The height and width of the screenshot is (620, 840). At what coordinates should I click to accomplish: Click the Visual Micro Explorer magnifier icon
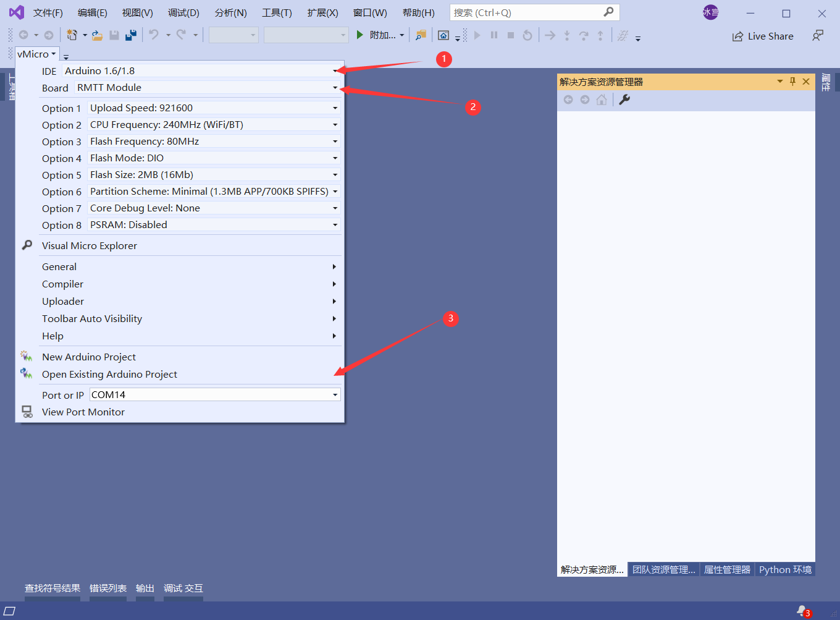[27, 245]
